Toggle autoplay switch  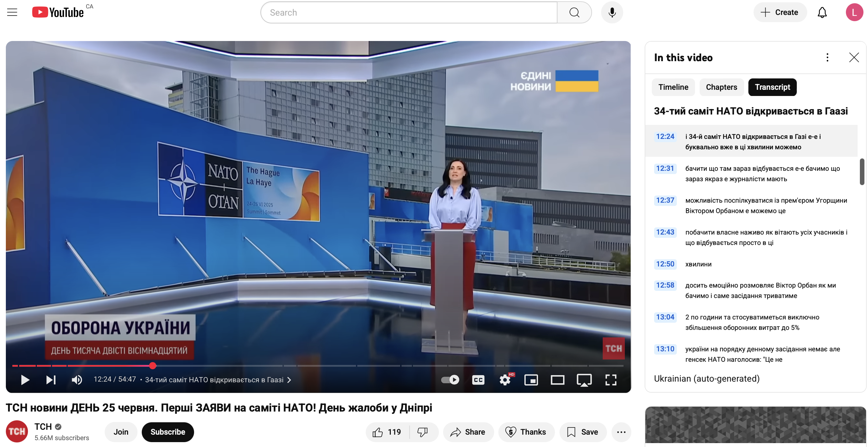450,380
